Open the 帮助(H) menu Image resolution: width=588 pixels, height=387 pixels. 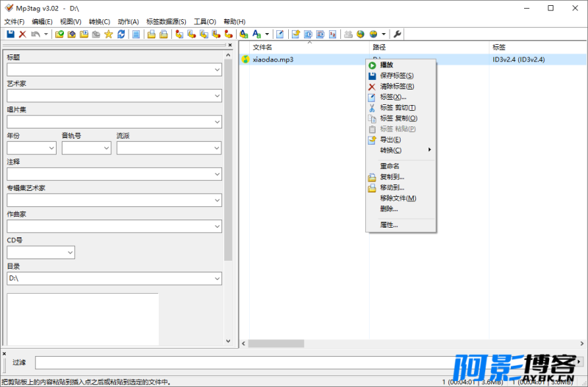[x=234, y=22]
